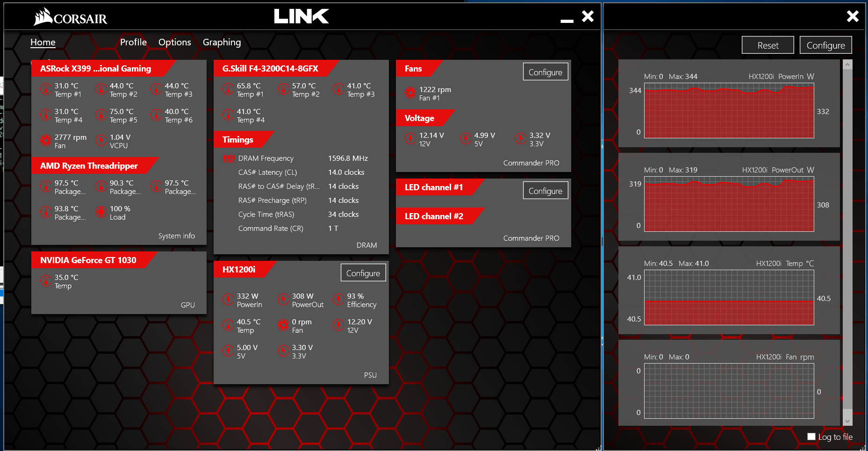Click the Commander PRO 12V voltage icon
The image size is (868, 451).
click(410, 138)
